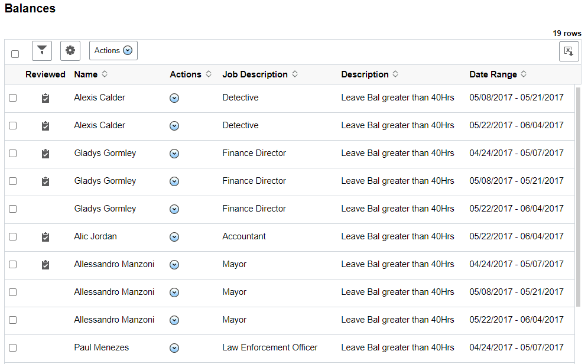This screenshot has height=364, width=588.
Task: Open the filter options icon
Action: [x=41, y=51]
